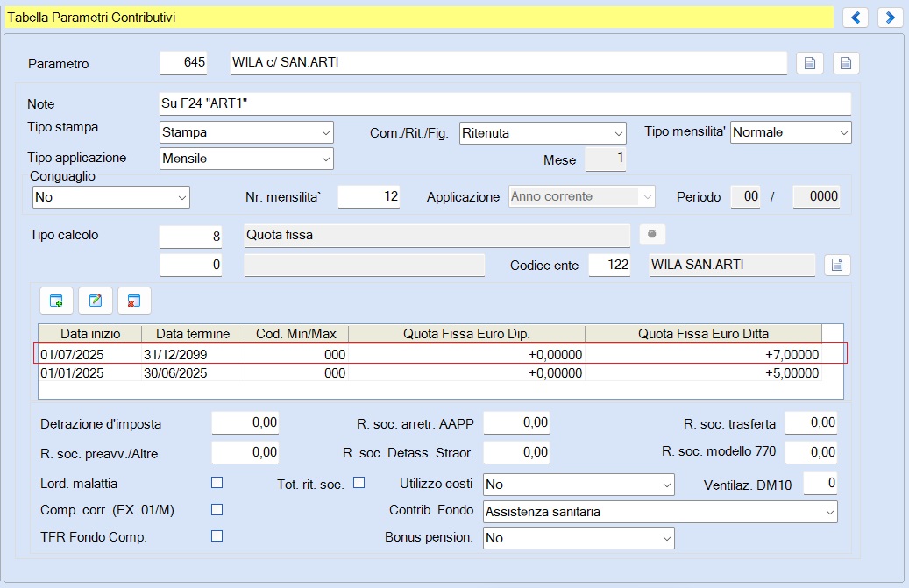Click Data termine column header
The width and height of the screenshot is (909, 588).
click(193, 334)
